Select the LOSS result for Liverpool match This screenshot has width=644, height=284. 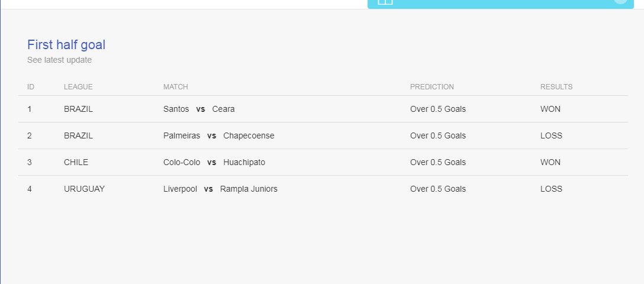(x=551, y=189)
